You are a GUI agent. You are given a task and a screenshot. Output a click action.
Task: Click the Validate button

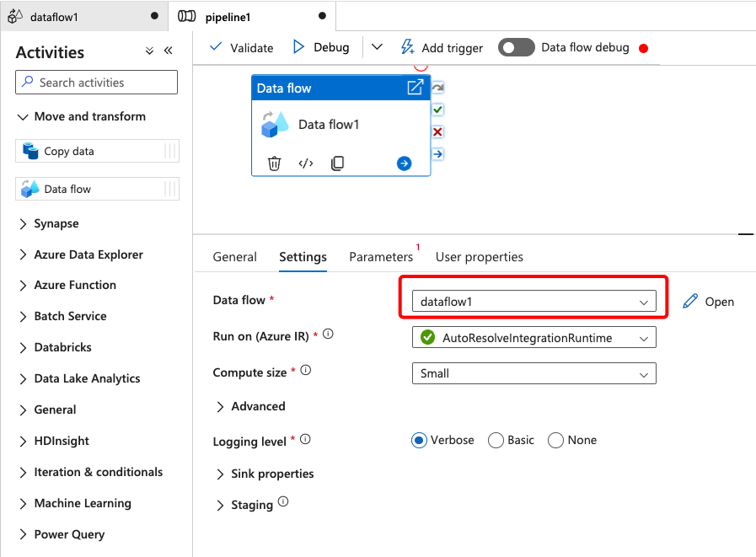pos(242,48)
